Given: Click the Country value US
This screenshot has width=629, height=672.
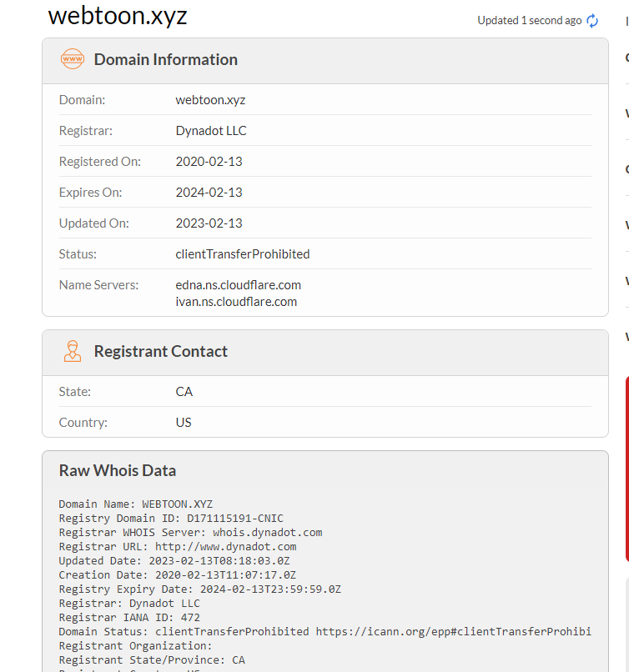Looking at the screenshot, I should 184,423.
